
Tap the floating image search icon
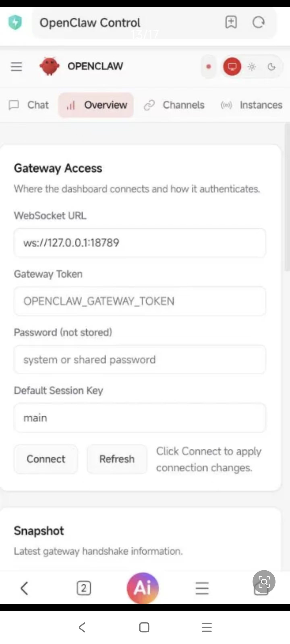(x=264, y=582)
